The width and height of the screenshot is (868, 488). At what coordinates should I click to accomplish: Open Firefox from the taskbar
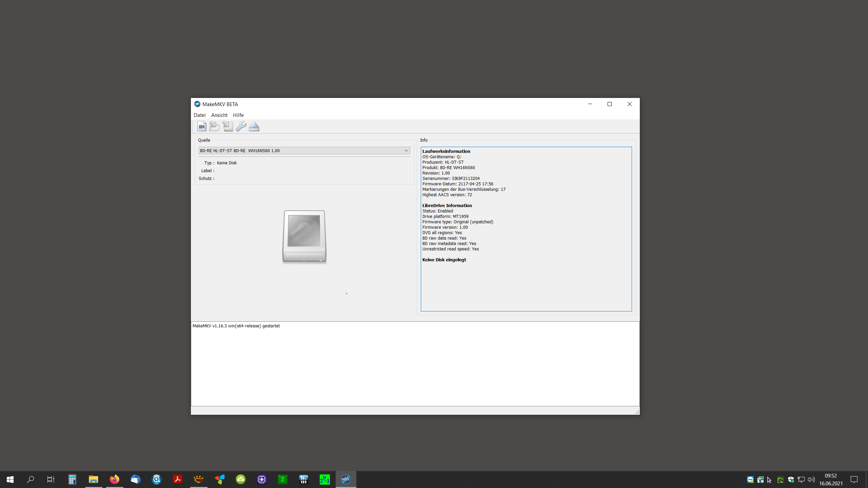point(115,479)
